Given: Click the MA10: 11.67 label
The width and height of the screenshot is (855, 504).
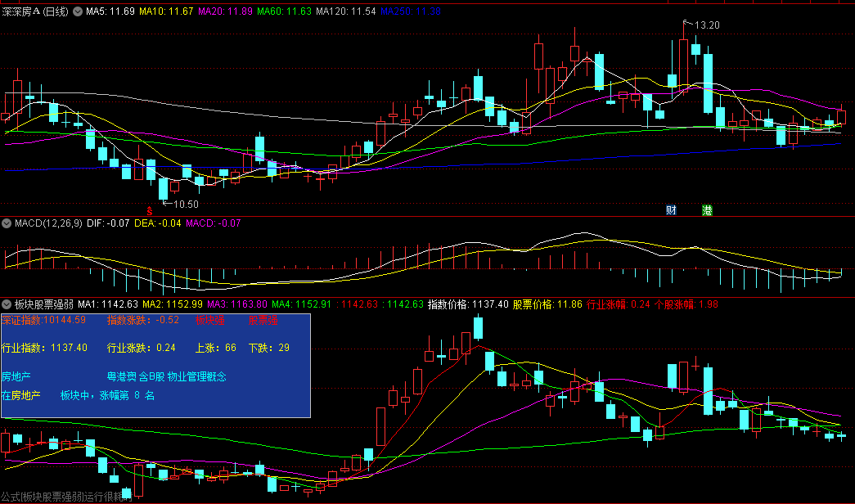Looking at the screenshot, I should [166, 11].
